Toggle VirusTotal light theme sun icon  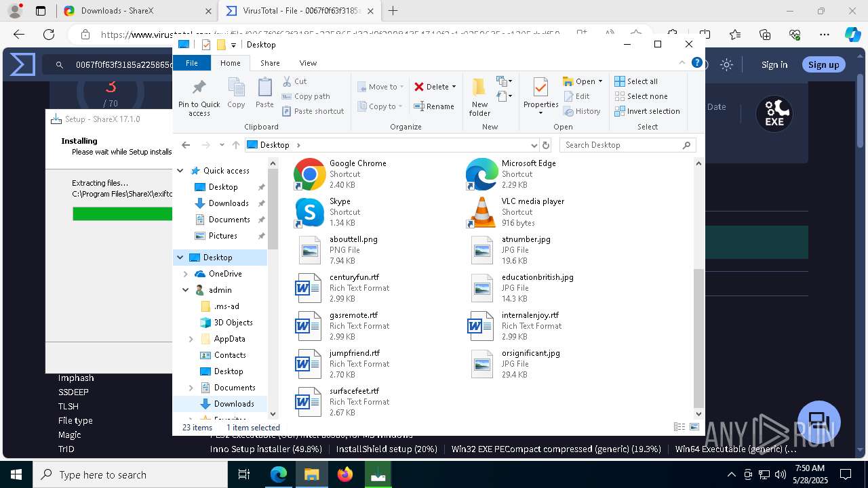tap(727, 65)
